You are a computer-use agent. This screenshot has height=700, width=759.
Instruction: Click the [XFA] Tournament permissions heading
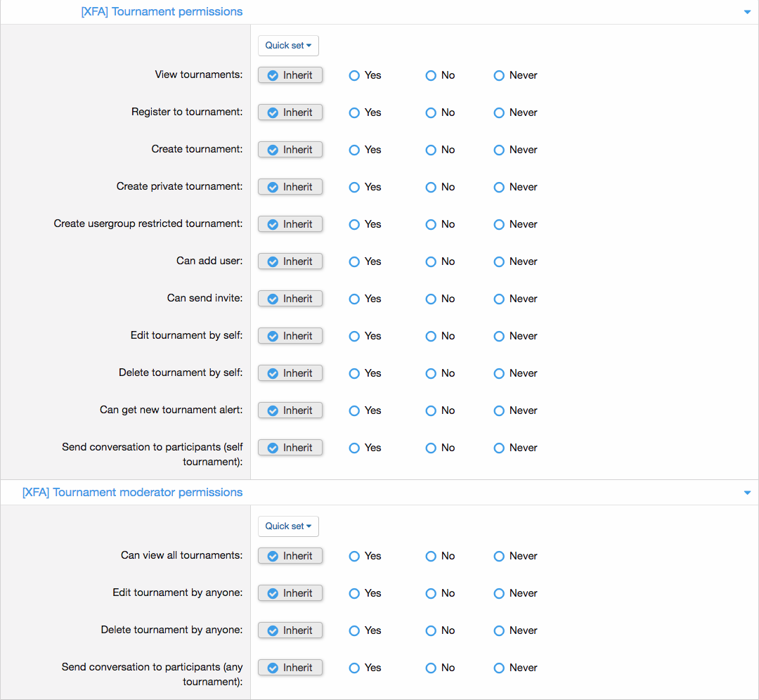coord(162,12)
